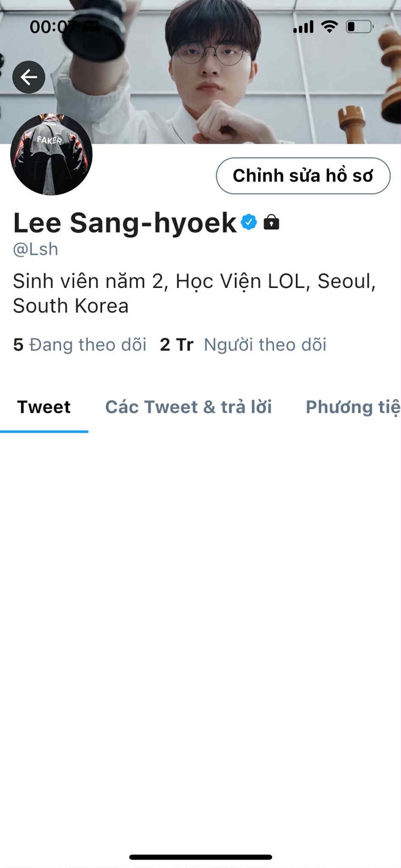Click the Chỉnh sửa hồ sơ button

(303, 176)
